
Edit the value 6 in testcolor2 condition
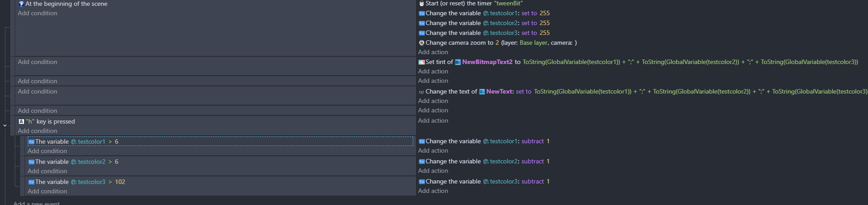point(117,162)
